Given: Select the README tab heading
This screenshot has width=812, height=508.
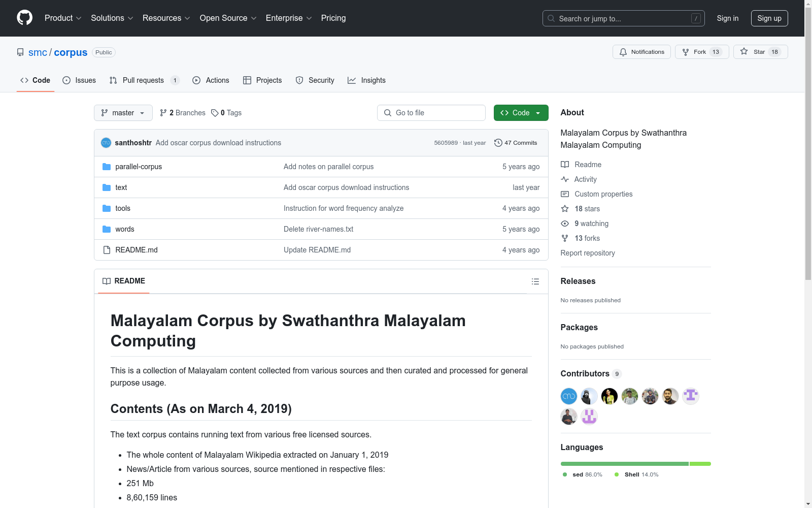Looking at the screenshot, I should pos(124,281).
